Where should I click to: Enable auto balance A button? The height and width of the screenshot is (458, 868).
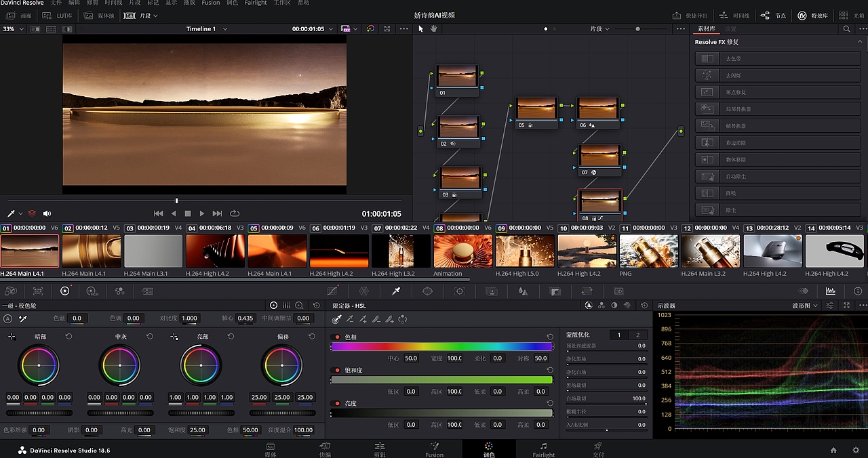tap(7, 318)
